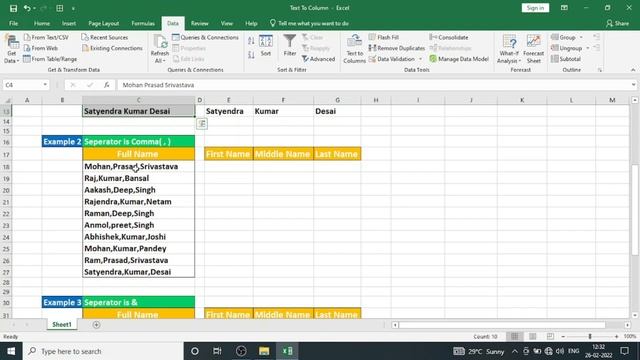Viewport: 640px width, 360px height.
Task: Click zoom in plus button
Action: tap(616, 336)
